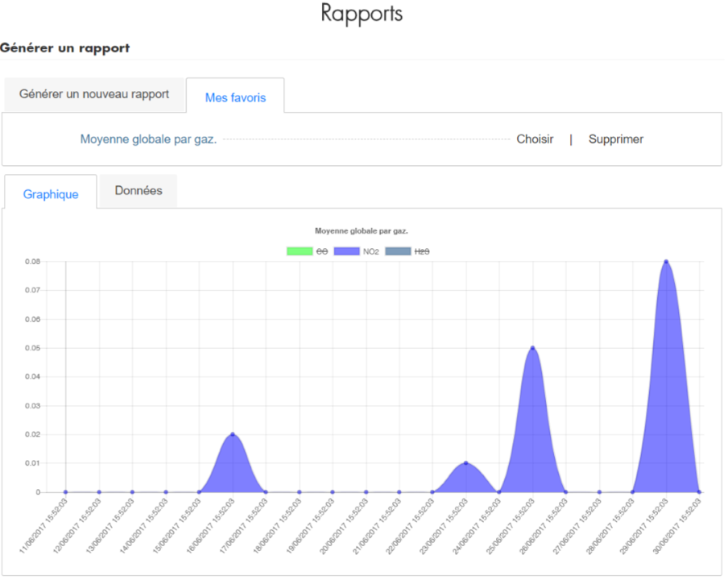Open favorite 'Moyenne globale par gaz.'

[x=148, y=139]
